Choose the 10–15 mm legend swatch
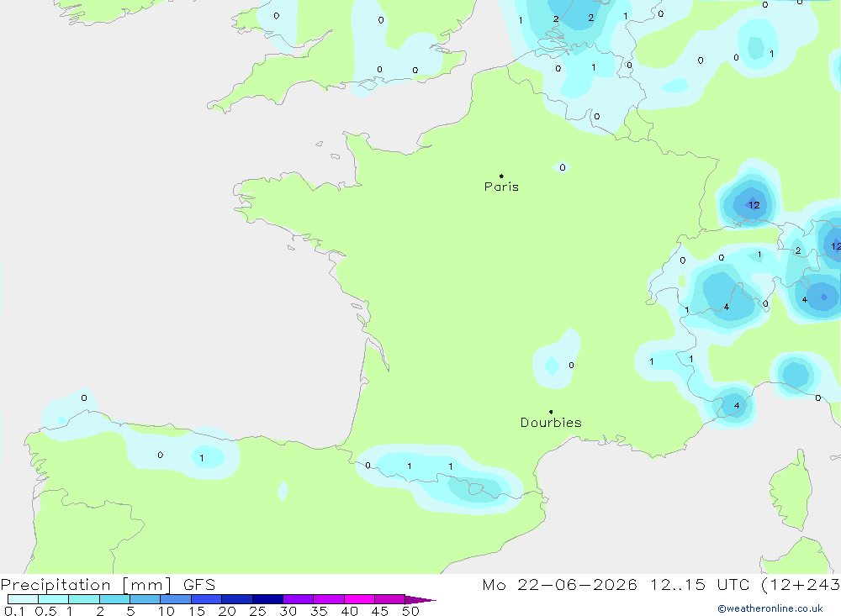This screenshot has width=841, height=616. tap(176, 599)
